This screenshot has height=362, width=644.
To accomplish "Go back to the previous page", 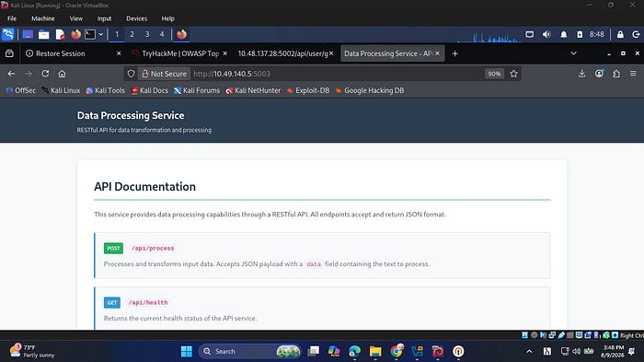I will [11, 74].
